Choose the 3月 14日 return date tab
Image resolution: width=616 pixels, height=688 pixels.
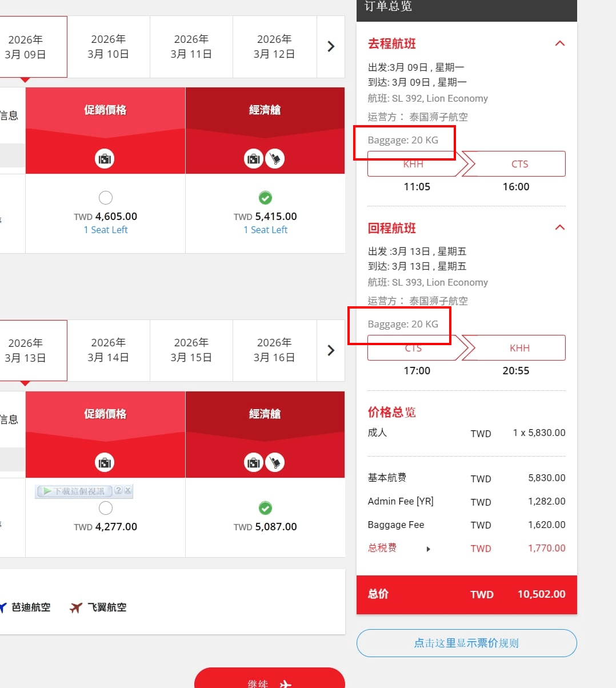[109, 350]
